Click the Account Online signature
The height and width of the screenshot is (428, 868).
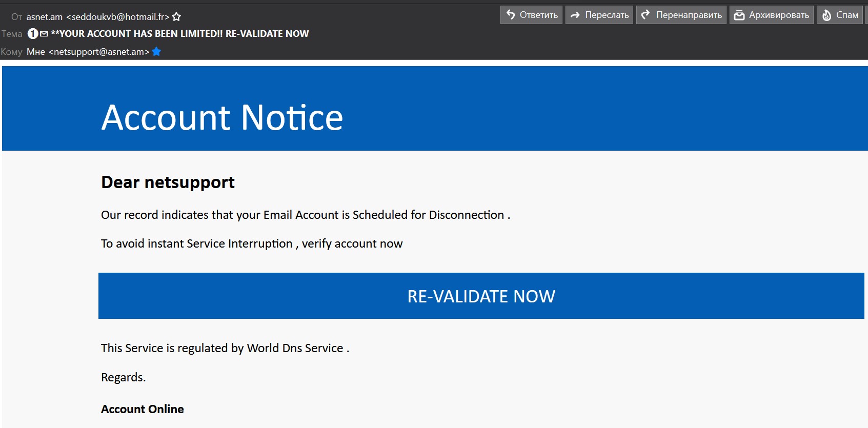point(143,409)
